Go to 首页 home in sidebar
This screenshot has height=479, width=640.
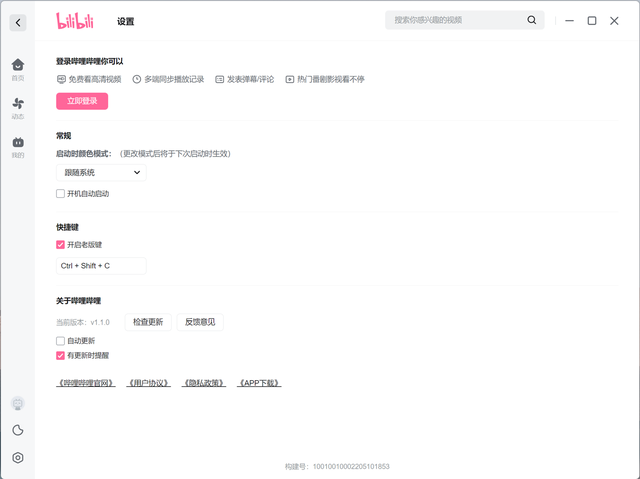pos(18,68)
